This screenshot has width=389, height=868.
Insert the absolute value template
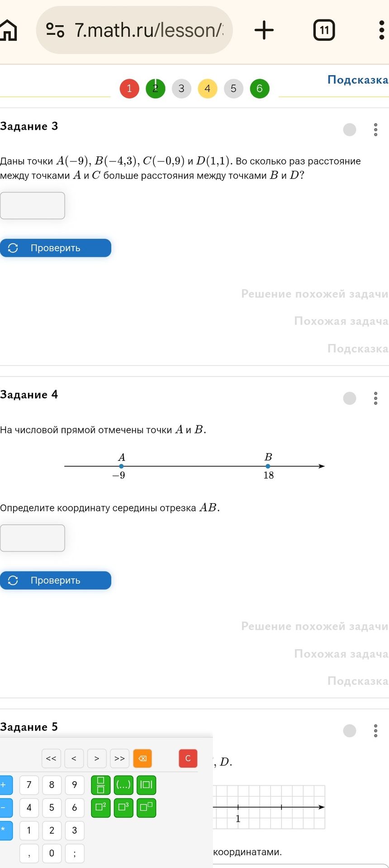pyautogui.click(x=146, y=785)
